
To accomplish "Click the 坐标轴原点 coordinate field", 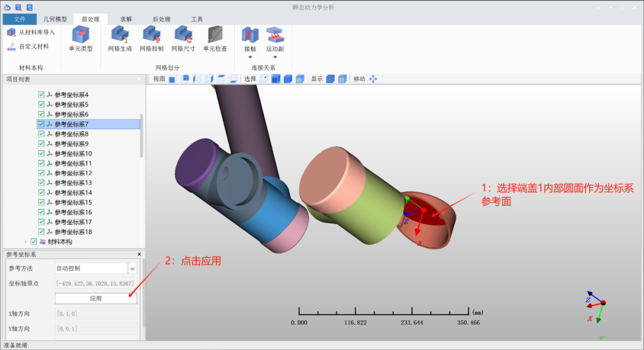I will (95, 283).
